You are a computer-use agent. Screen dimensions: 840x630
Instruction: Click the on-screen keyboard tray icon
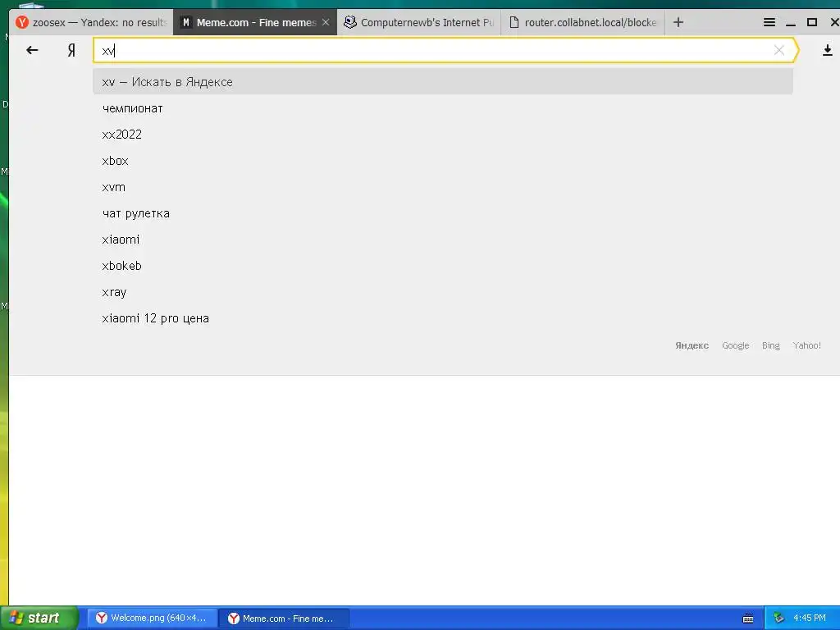(x=748, y=619)
